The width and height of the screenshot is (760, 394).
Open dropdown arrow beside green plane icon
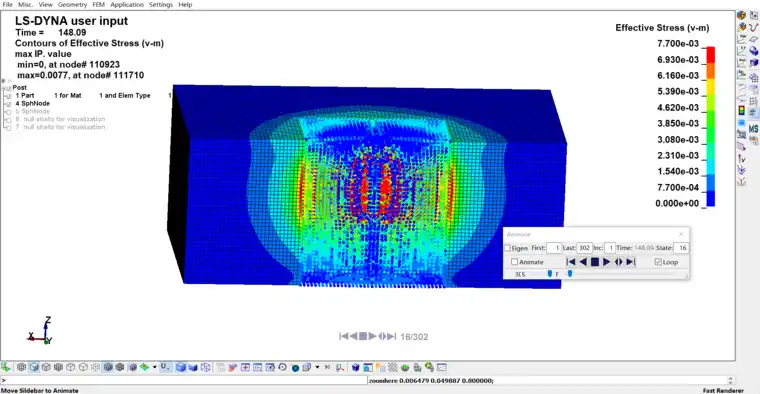click(155, 367)
